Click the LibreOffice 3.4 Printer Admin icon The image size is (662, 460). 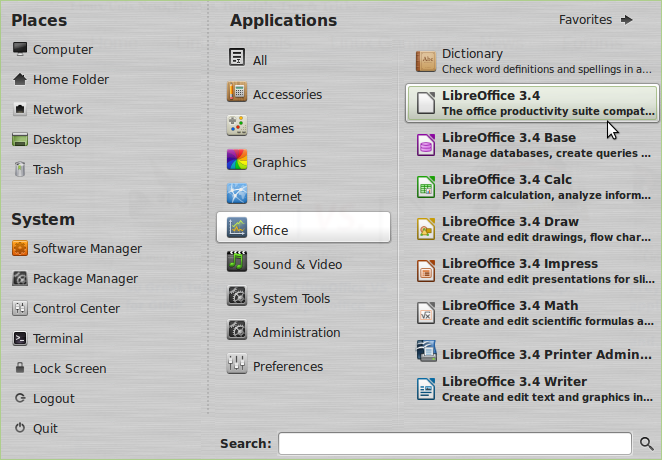point(426,351)
